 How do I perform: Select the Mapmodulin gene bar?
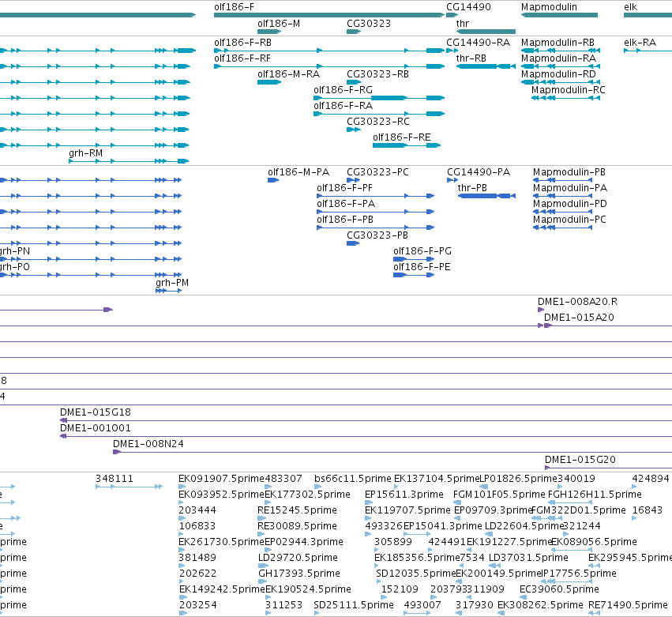click(559, 15)
